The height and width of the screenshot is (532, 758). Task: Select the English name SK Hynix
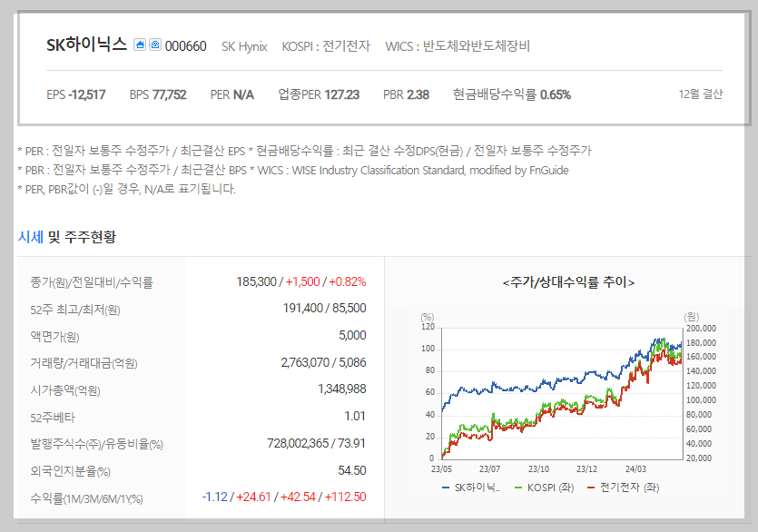(x=244, y=47)
